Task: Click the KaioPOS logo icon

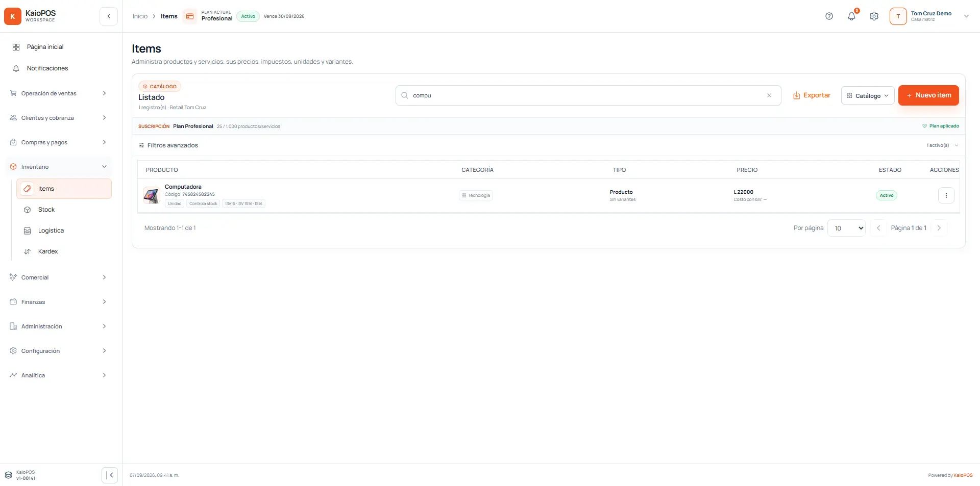Action: click(x=13, y=16)
